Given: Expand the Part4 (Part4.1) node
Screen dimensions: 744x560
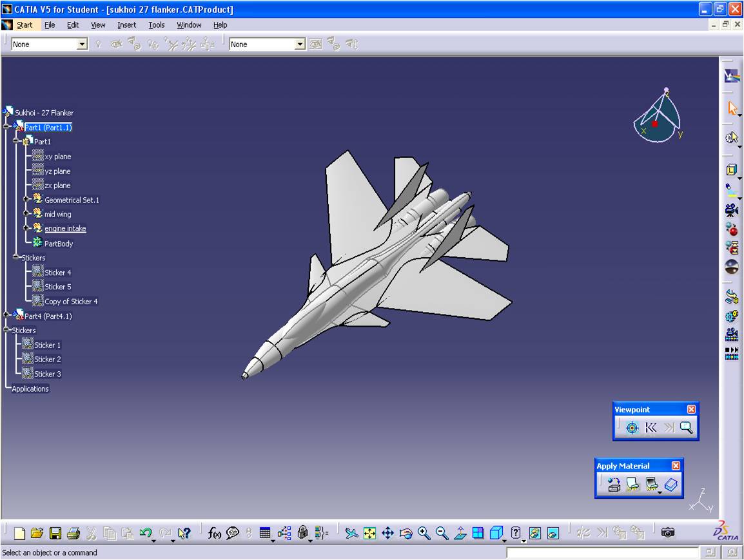Looking at the screenshot, I should point(6,315).
